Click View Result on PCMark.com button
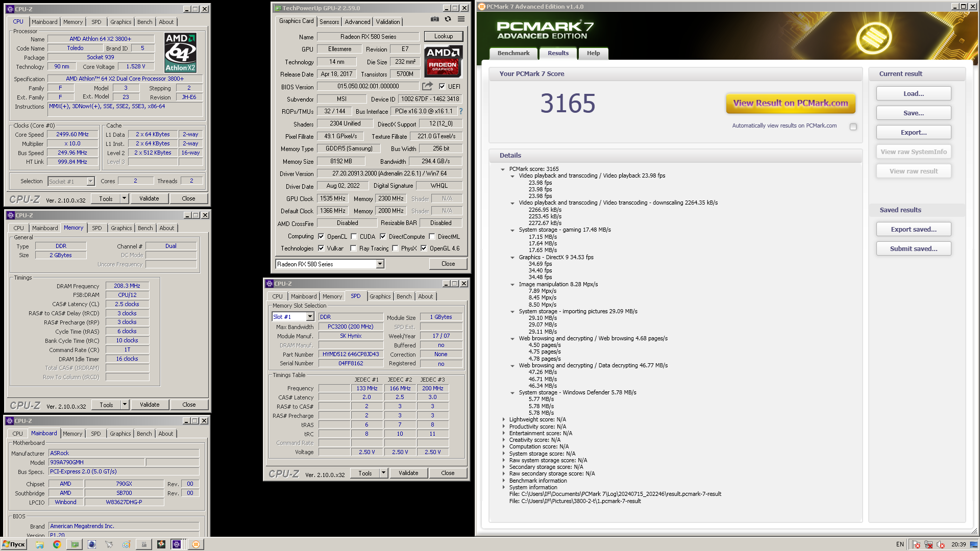 click(791, 103)
